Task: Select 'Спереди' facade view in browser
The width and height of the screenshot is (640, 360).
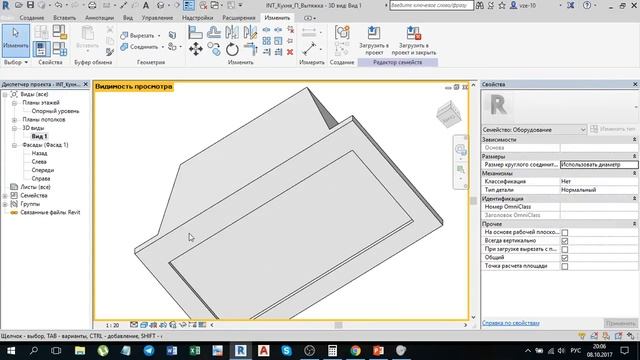Action: (42, 170)
